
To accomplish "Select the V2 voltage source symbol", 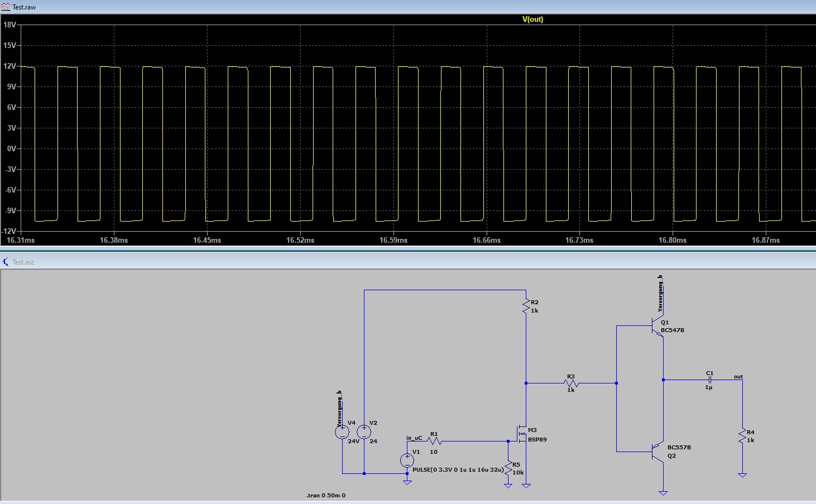I will [x=364, y=431].
